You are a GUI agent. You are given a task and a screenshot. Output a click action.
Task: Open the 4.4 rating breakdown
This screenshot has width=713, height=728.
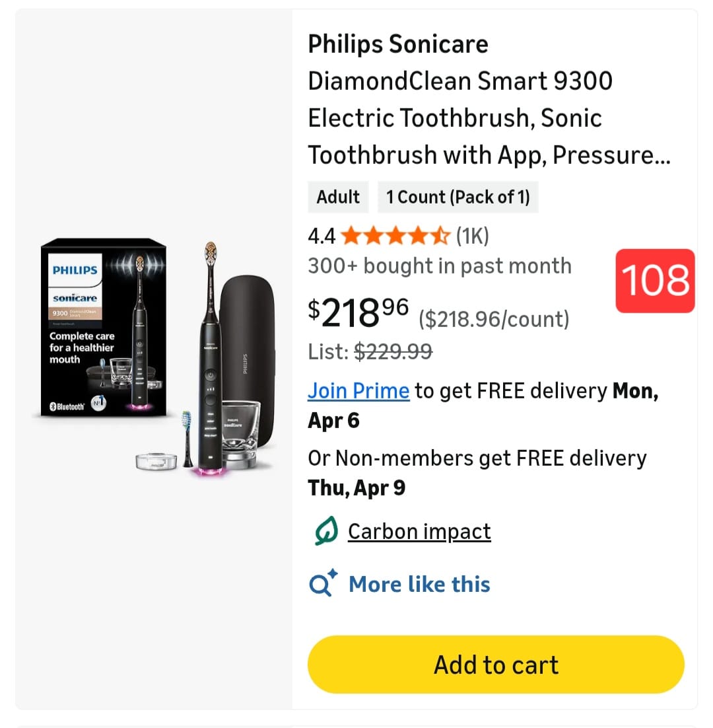click(x=322, y=235)
